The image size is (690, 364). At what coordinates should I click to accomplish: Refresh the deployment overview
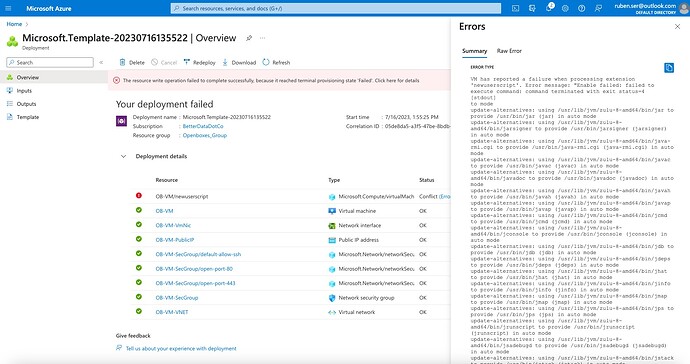(276, 63)
